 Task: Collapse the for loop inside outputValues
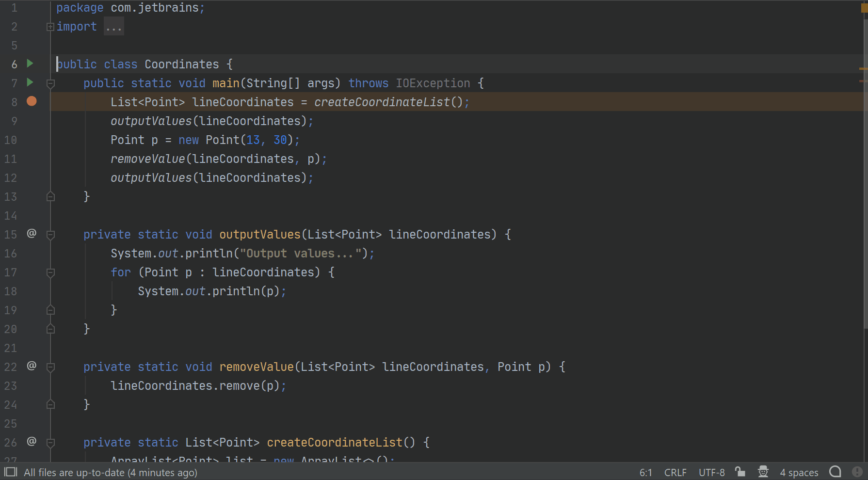[x=50, y=272]
